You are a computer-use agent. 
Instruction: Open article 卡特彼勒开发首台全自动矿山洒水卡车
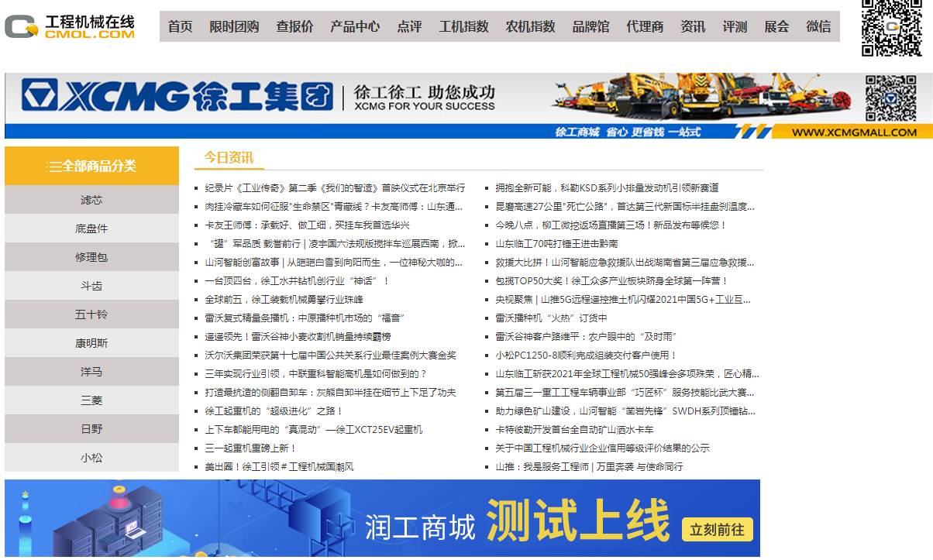pyautogui.click(x=574, y=430)
